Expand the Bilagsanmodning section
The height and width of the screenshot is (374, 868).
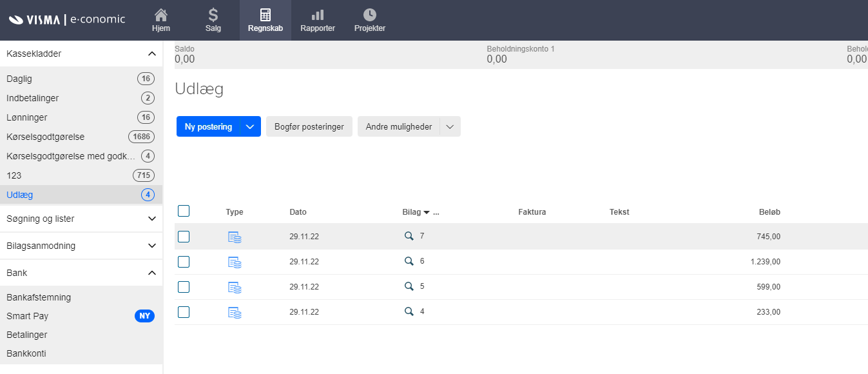tap(81, 246)
